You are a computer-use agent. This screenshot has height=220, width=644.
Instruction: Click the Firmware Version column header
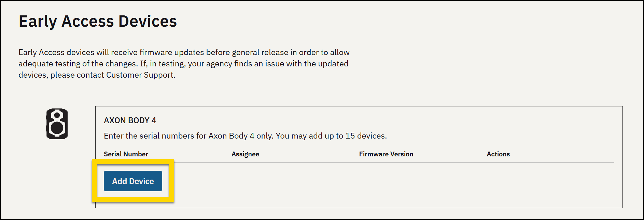point(386,154)
